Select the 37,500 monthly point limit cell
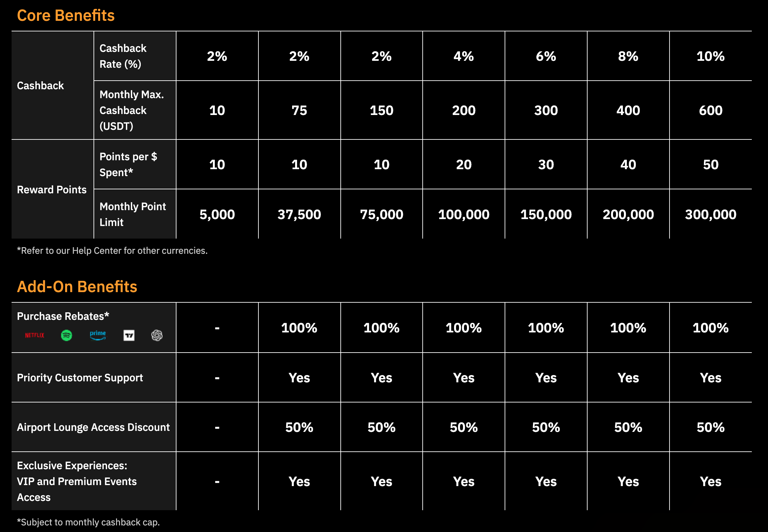Image resolution: width=768 pixels, height=532 pixels. [x=299, y=214]
